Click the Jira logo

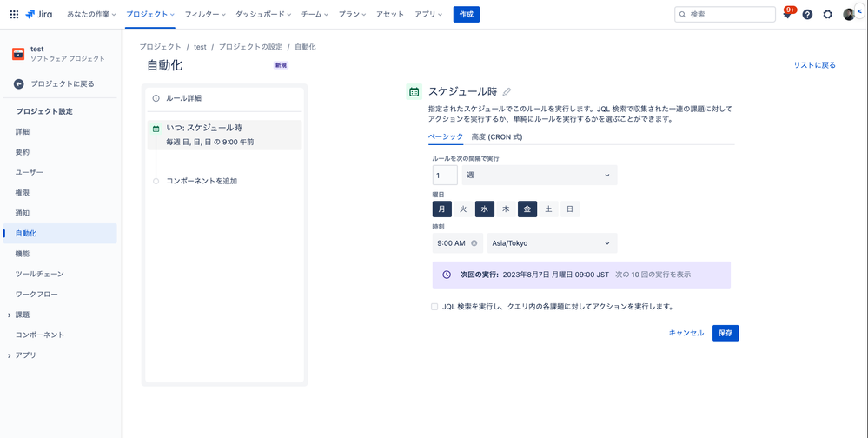39,15
